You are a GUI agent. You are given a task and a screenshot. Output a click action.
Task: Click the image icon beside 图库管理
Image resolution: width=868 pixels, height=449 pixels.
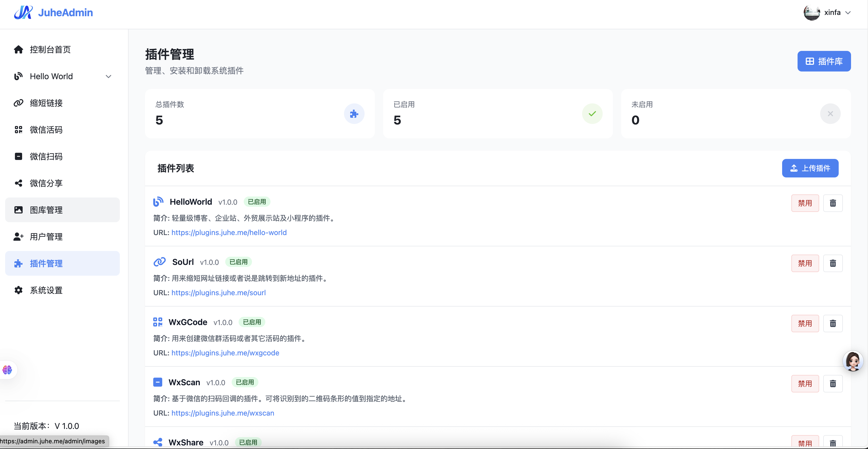coord(19,210)
